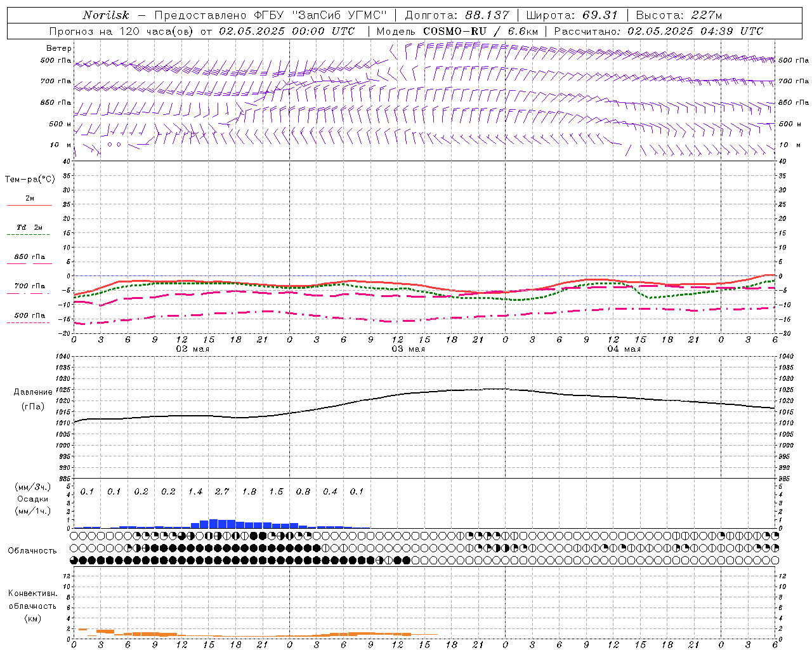The width and height of the screenshot is (812, 650).
Task: Click the 'Модель COSMO-RU / 6.6км' model label
Action: 457,31
